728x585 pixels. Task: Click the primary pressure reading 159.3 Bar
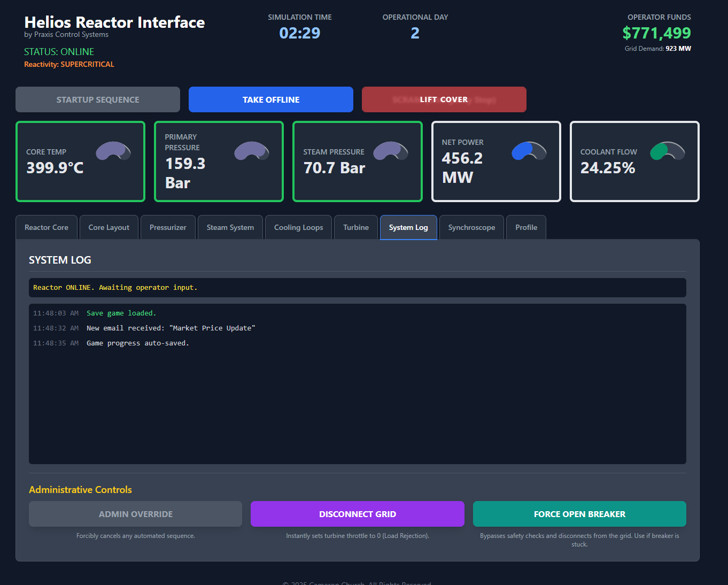click(x=185, y=173)
